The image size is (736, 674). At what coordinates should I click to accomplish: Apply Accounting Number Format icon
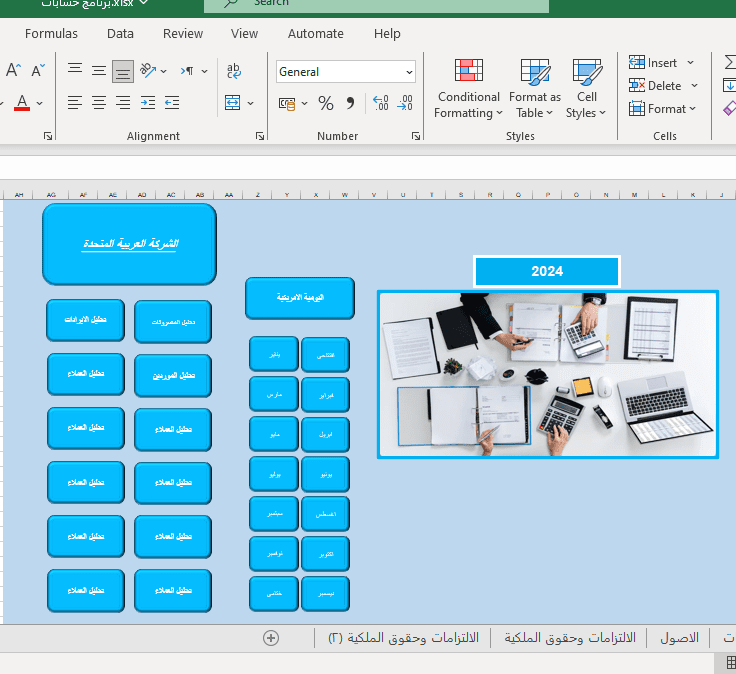pyautogui.click(x=287, y=103)
